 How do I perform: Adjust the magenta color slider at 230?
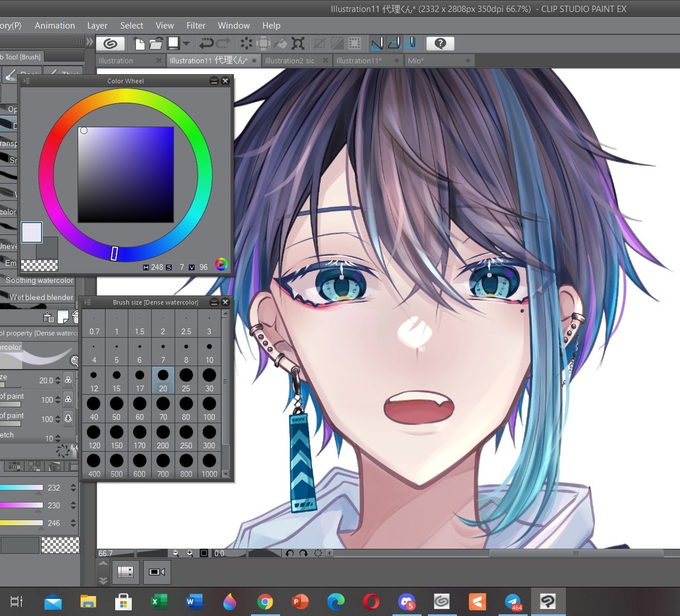(x=22, y=505)
